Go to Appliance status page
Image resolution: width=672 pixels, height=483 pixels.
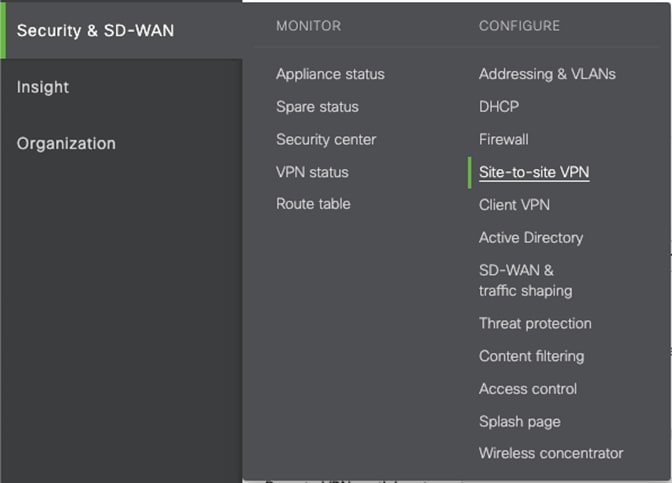tap(330, 74)
